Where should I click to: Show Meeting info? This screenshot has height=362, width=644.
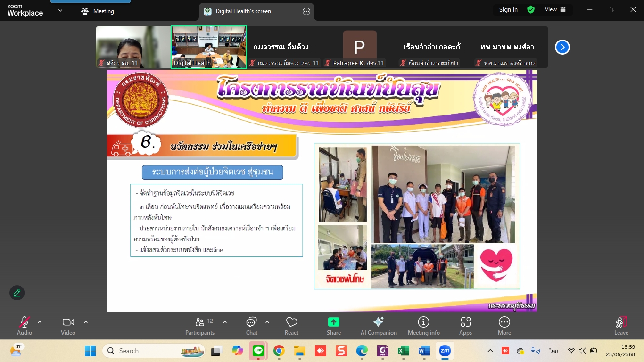(424, 326)
